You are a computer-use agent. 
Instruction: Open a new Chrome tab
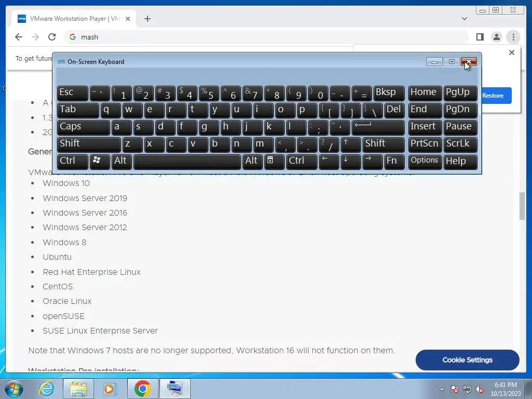coord(147,19)
